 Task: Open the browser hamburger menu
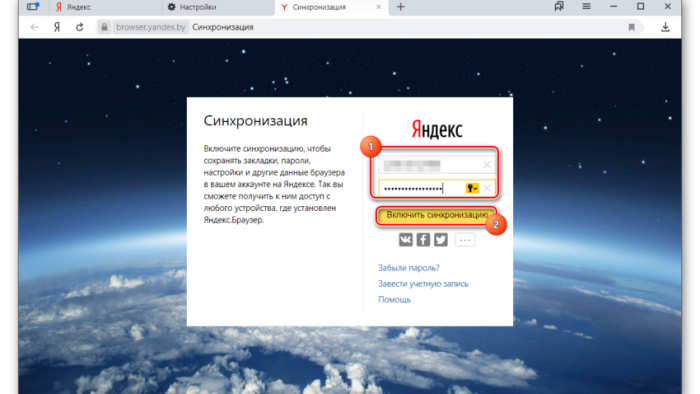pos(586,6)
